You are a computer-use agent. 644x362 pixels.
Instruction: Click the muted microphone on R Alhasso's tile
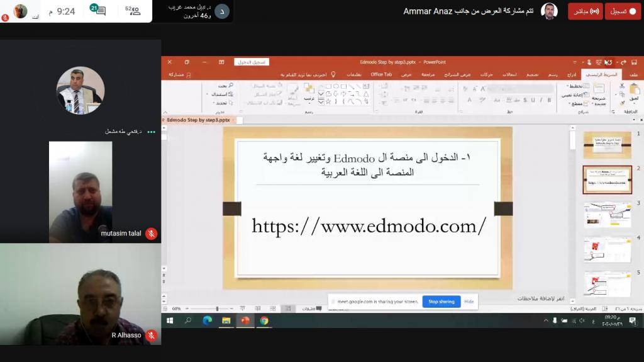click(x=151, y=336)
